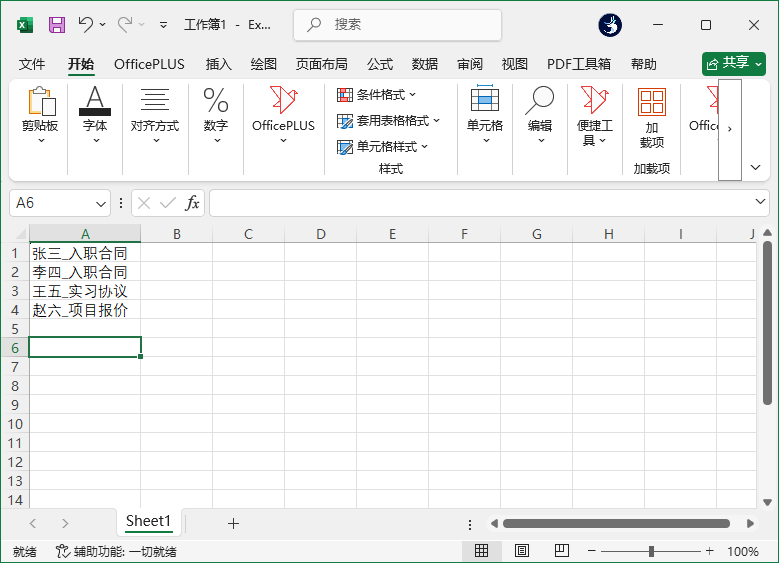Switch to the 绘图 tab
779x563 pixels.
pos(263,64)
